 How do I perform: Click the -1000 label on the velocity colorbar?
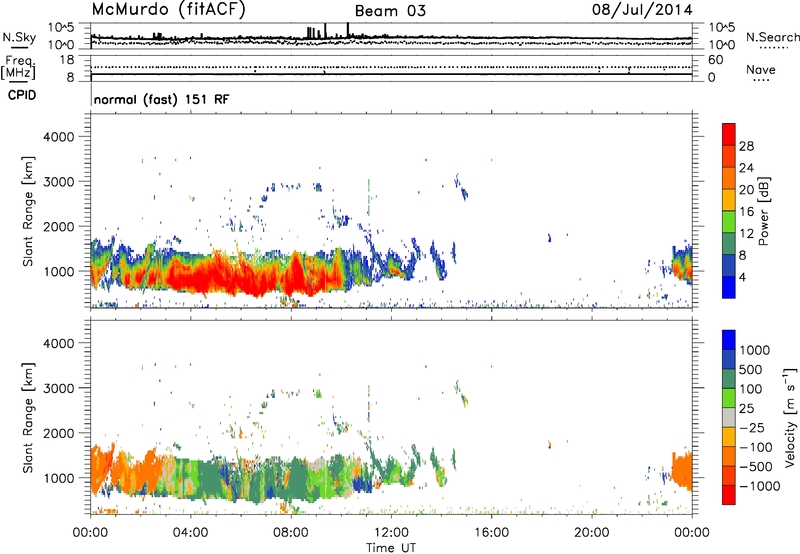pos(759,486)
